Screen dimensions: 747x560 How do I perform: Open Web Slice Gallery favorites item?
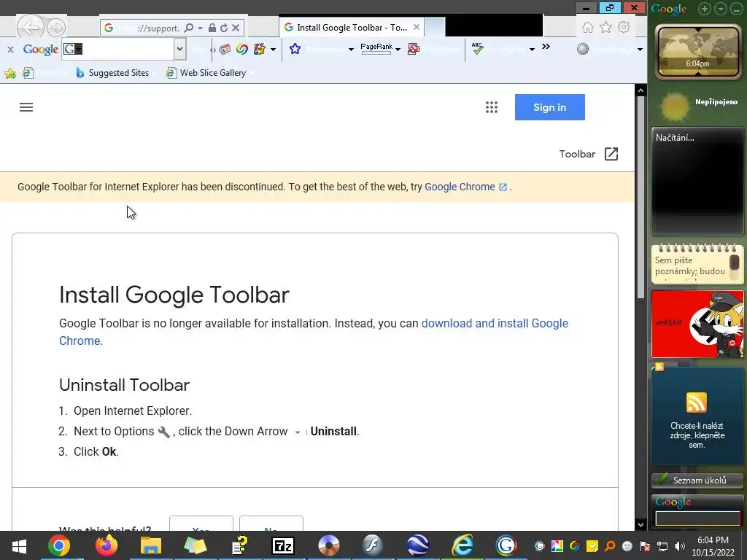206,73
